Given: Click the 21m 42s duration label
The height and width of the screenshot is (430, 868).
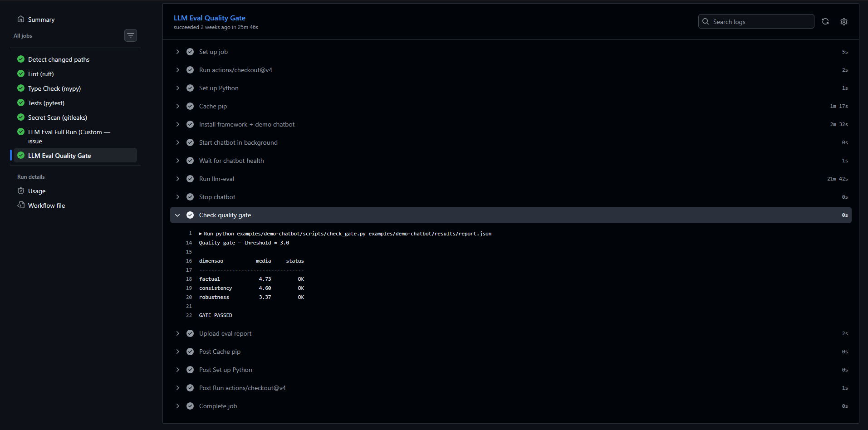Looking at the screenshot, I should (x=837, y=179).
